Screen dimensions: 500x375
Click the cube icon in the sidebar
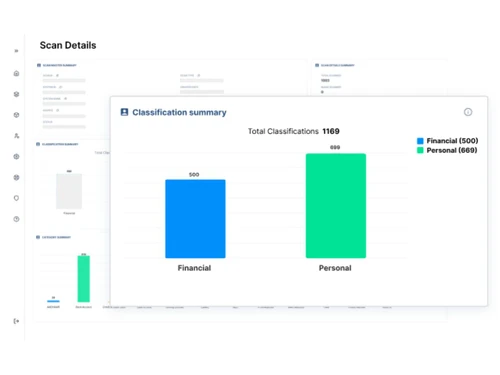pos(16,115)
